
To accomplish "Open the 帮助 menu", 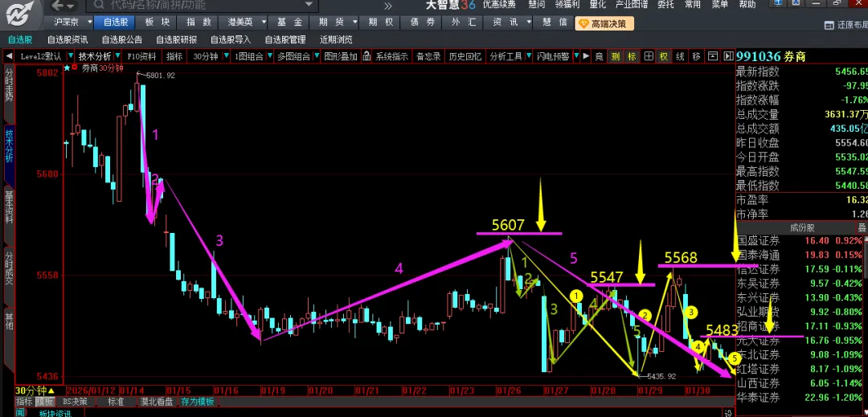I will pos(747,5).
